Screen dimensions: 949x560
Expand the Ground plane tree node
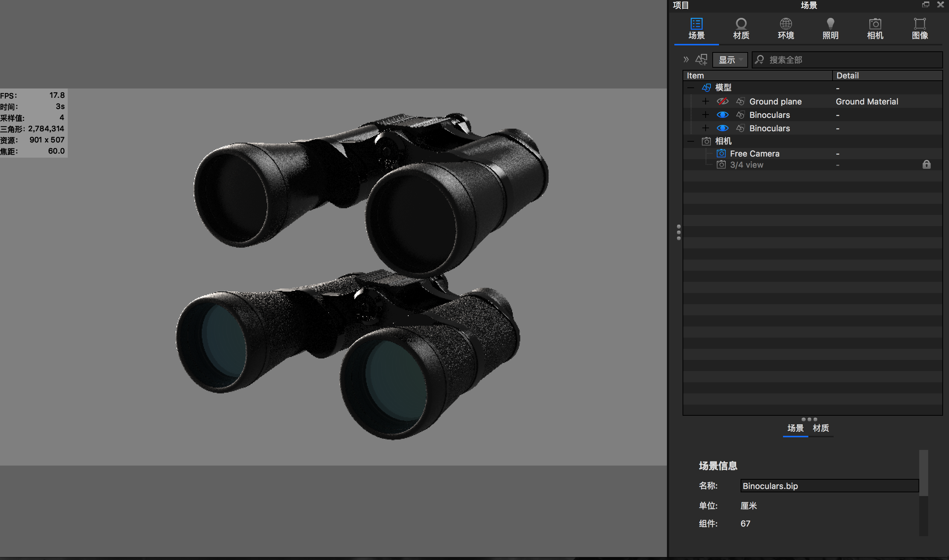pyautogui.click(x=705, y=102)
